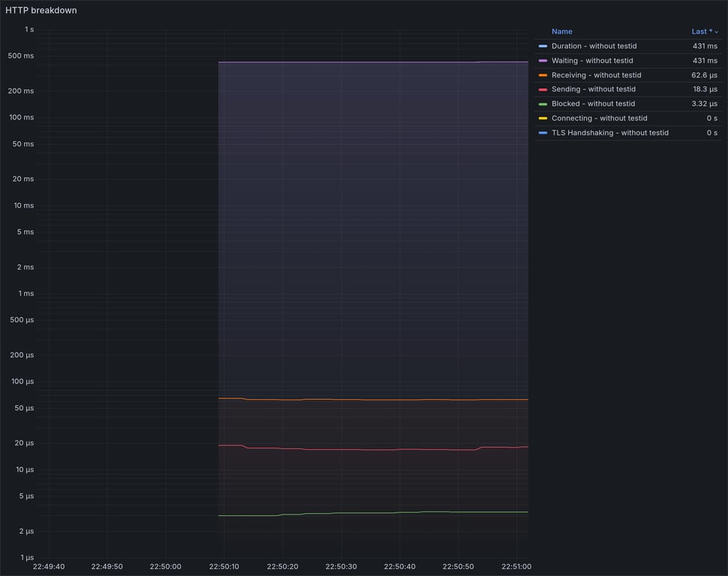Screen dimensions: 728x576
Task: Click the 1 µs y-axis label
Action: [x=27, y=557]
